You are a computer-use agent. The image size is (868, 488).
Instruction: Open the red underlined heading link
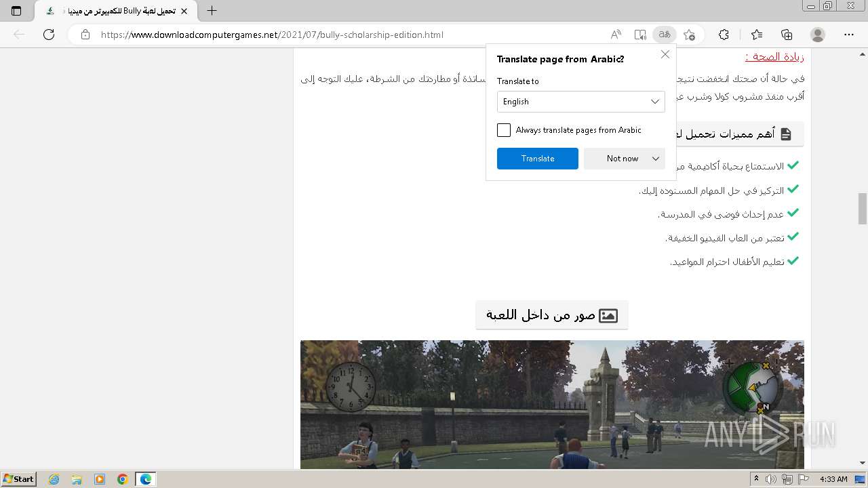pos(774,56)
